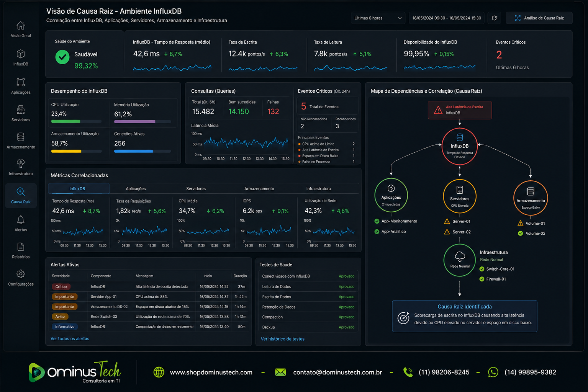Open Alertas bell icon in sidebar
This screenshot has height=392, width=588.
tap(21, 220)
